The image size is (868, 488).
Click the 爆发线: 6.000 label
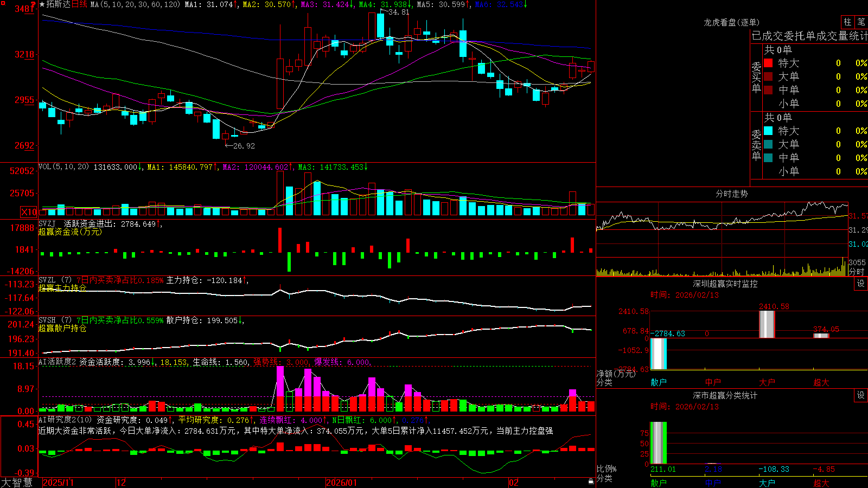click(342, 362)
